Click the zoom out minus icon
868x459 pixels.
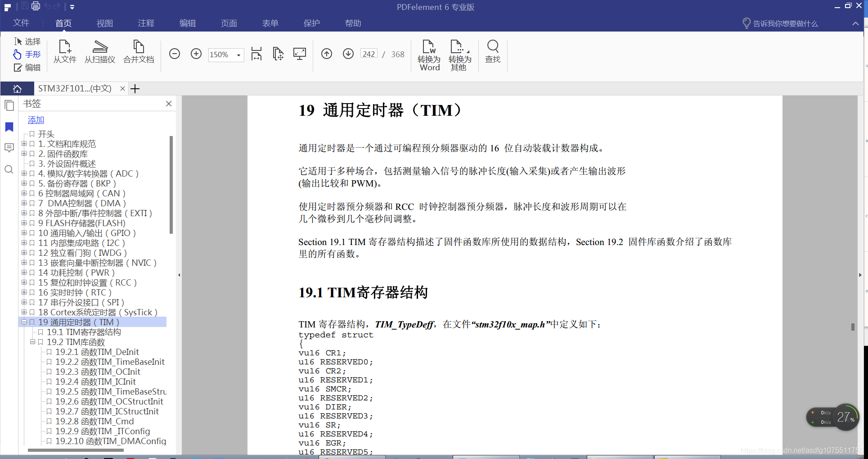coord(175,54)
